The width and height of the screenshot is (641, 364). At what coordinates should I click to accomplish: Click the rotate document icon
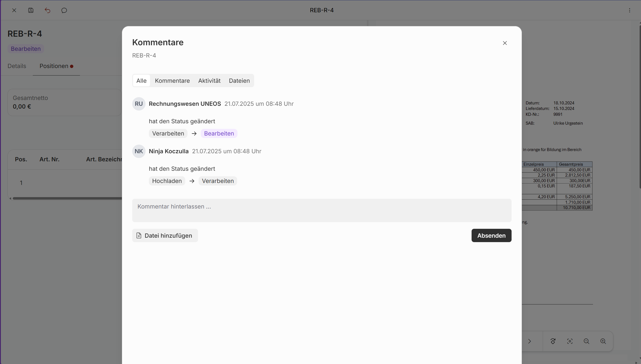point(553,341)
